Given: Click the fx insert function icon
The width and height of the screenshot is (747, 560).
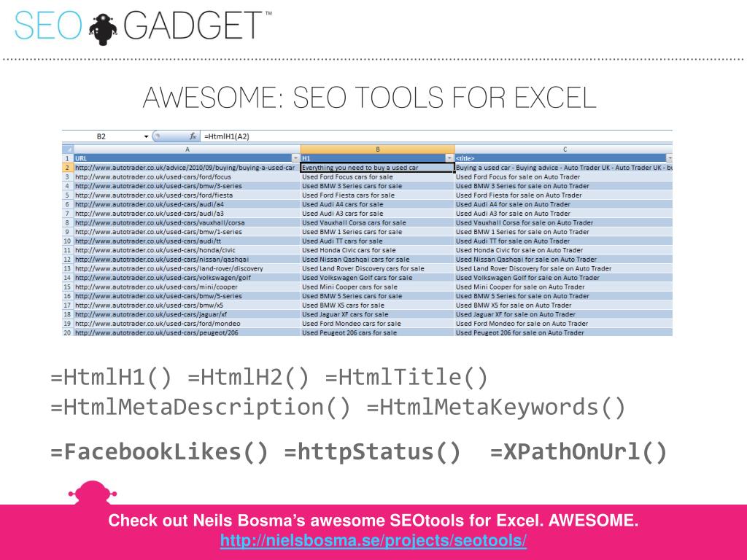Looking at the screenshot, I should [x=193, y=136].
